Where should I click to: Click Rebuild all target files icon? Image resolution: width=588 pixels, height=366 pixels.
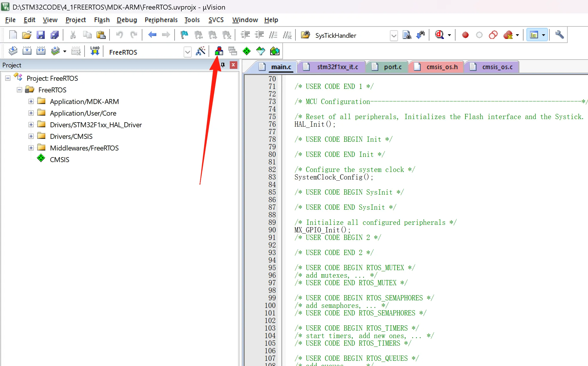[41, 51]
